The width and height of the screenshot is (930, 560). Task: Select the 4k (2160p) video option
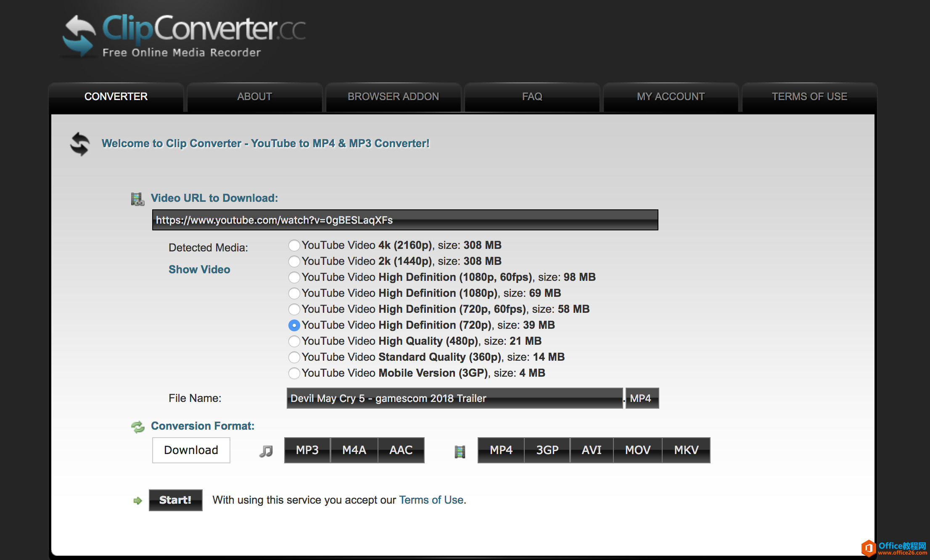294,246
